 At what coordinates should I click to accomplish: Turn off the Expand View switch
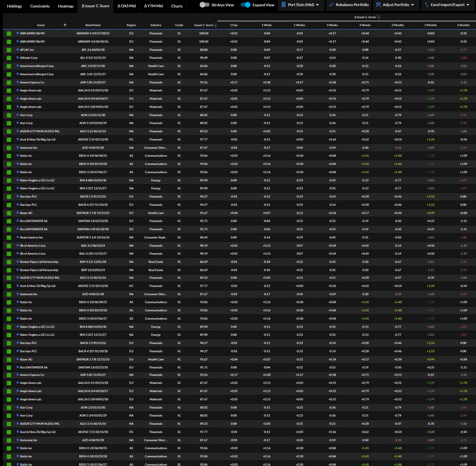click(245, 5)
